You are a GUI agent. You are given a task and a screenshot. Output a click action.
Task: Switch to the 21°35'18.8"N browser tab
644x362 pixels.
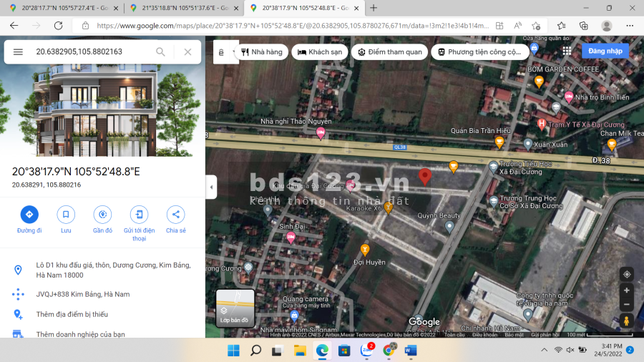click(x=185, y=8)
